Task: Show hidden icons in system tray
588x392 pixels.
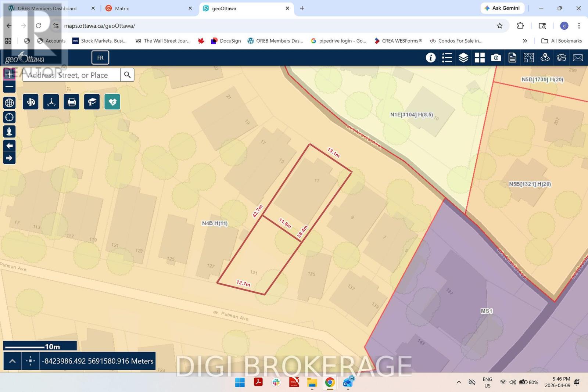Action: 459,382
